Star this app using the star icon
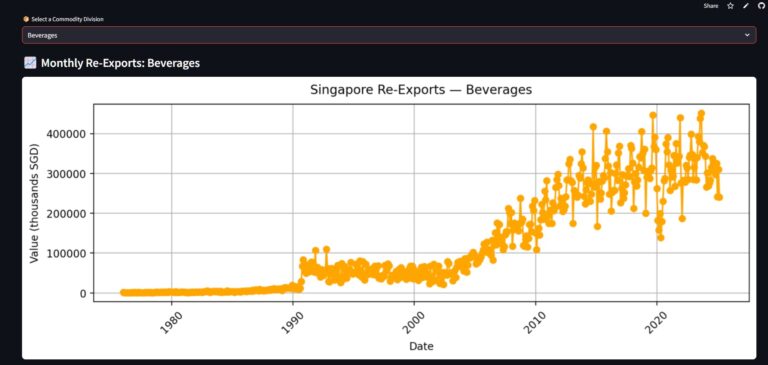Viewport: 768px width, 365px height. tap(730, 6)
